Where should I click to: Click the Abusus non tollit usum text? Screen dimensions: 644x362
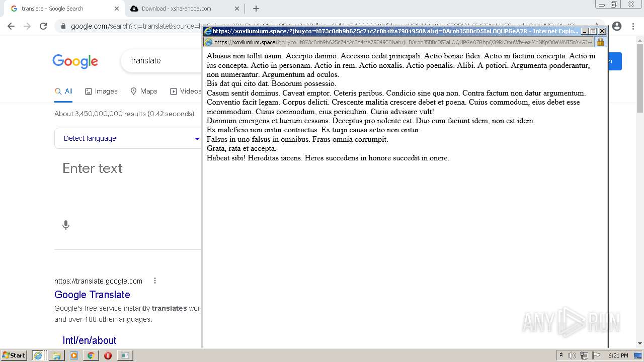coord(244,56)
